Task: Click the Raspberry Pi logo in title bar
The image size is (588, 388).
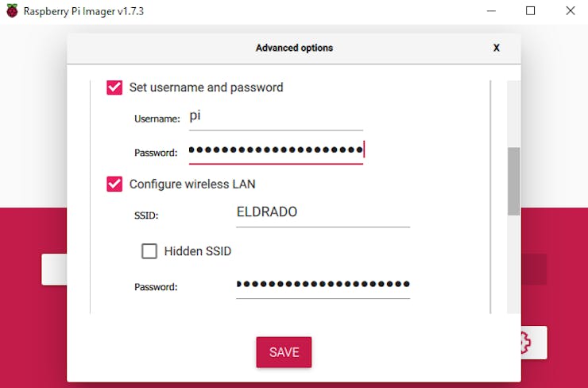Action: 12,11
